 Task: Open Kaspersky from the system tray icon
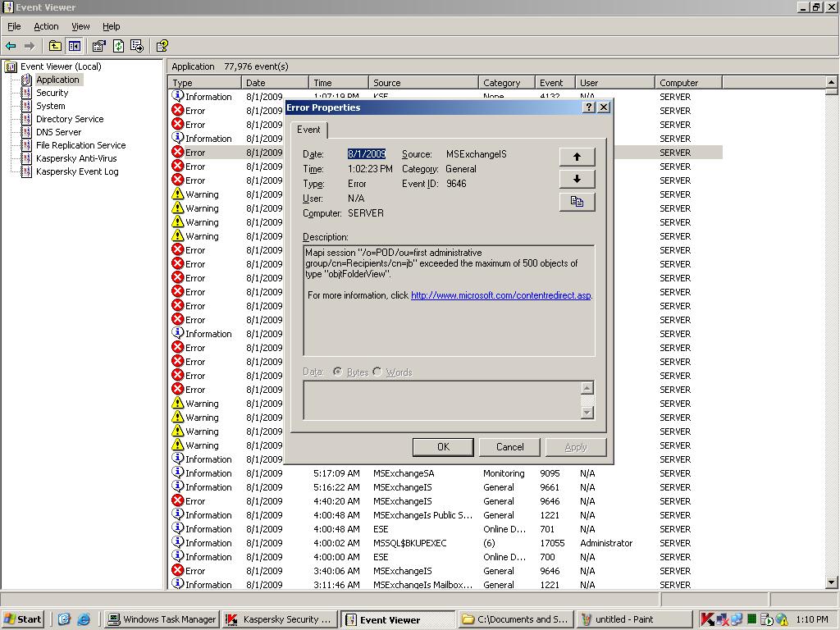point(707,619)
